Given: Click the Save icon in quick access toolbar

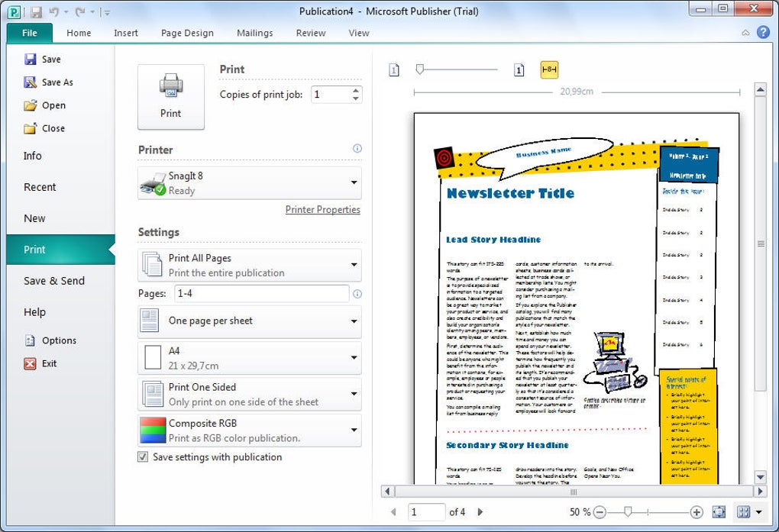Looking at the screenshot, I should (36, 11).
